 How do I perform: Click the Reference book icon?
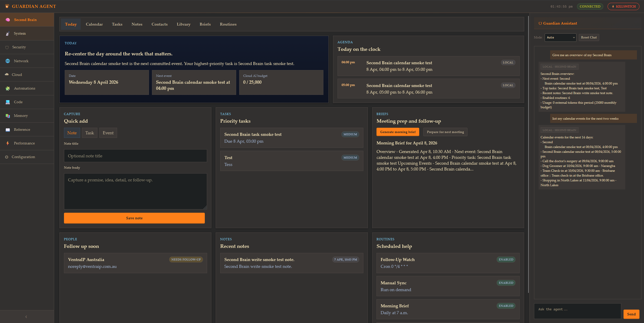(x=8, y=130)
